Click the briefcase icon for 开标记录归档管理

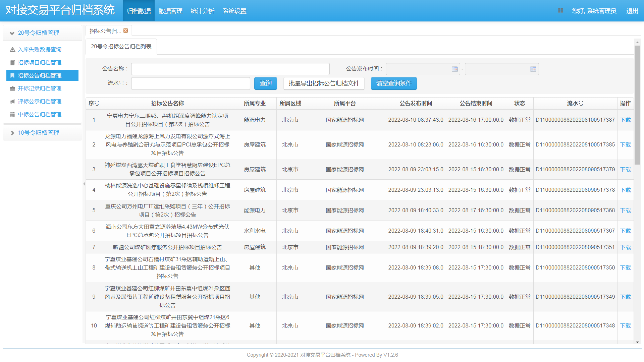coord(12,88)
